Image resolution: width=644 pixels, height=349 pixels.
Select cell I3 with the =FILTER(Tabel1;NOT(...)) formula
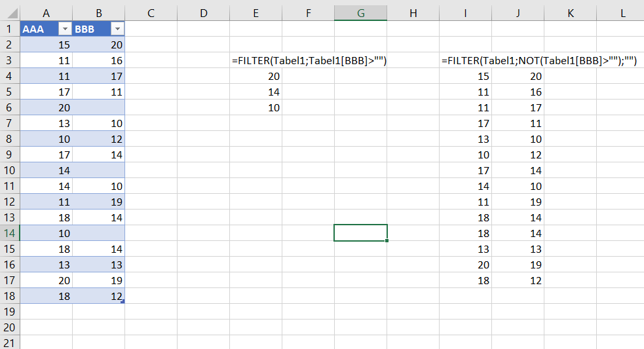465,60
